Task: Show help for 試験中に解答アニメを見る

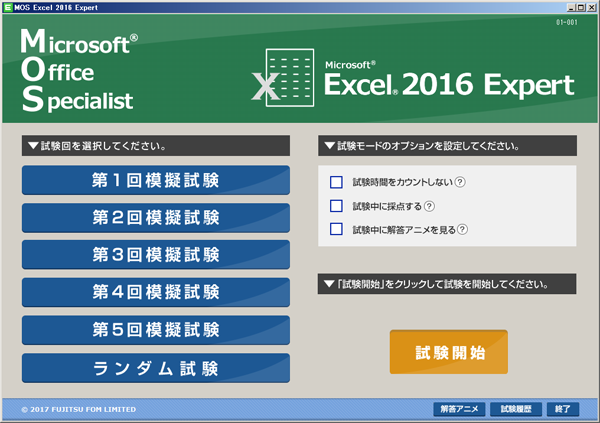Action: pos(463,229)
